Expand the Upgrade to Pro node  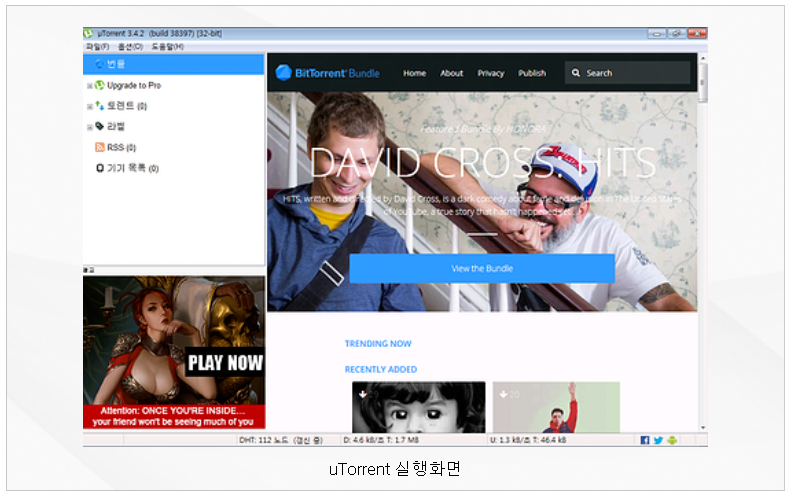[89, 86]
